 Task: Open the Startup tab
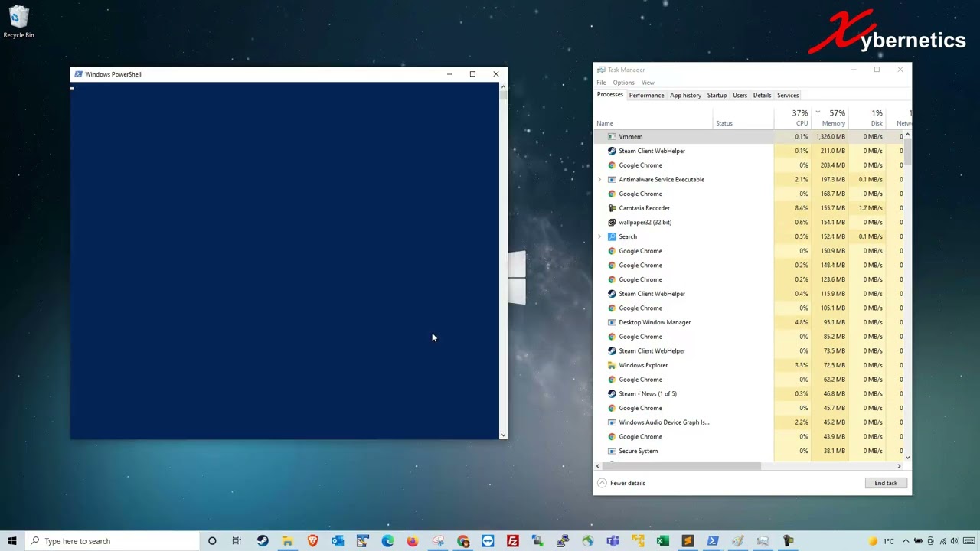point(717,95)
